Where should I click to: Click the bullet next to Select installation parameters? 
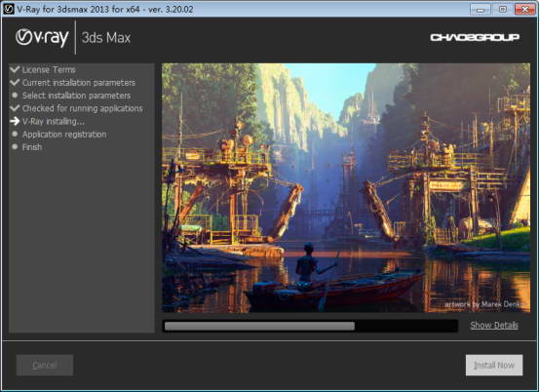pos(15,95)
